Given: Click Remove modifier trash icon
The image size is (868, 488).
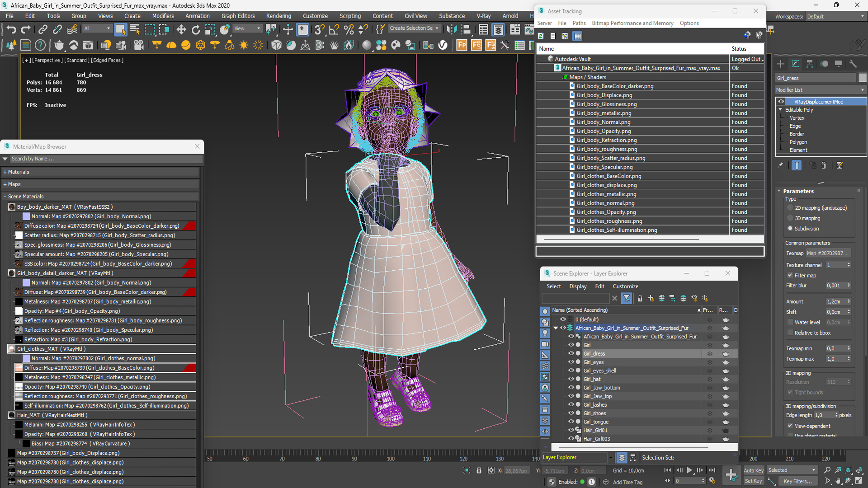Looking at the screenshot, I should pos(824,165).
